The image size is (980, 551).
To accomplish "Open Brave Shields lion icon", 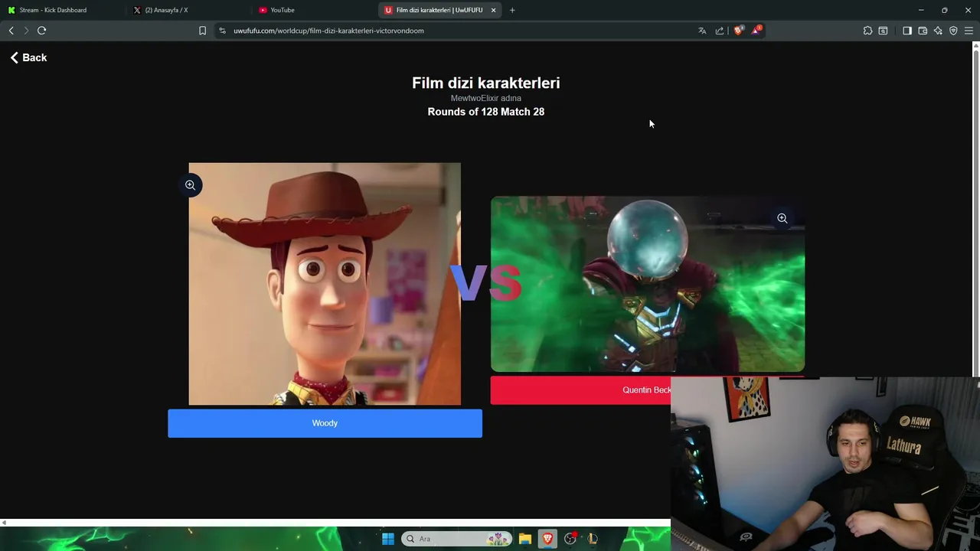I will click(738, 31).
